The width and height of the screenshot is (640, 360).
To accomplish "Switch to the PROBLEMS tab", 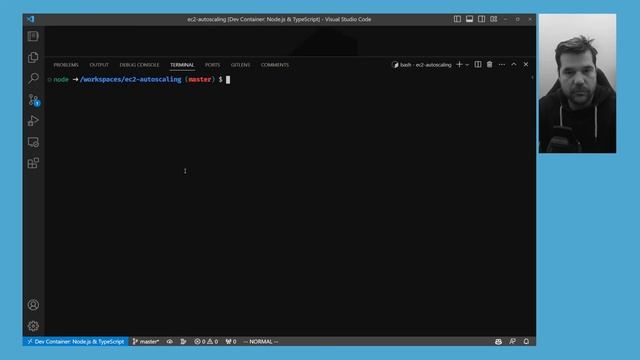I will coord(66,65).
